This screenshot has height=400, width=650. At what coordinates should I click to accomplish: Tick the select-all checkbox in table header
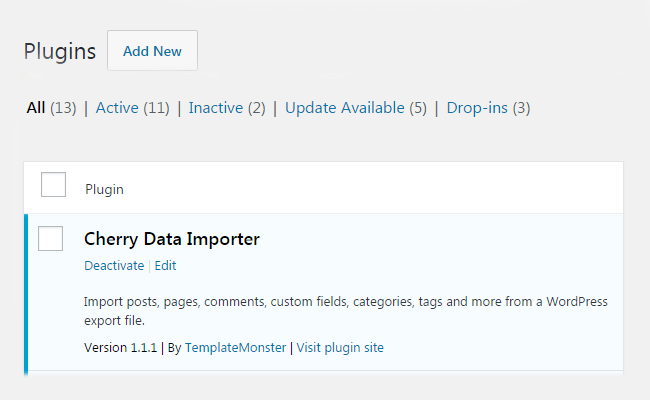coord(53,184)
